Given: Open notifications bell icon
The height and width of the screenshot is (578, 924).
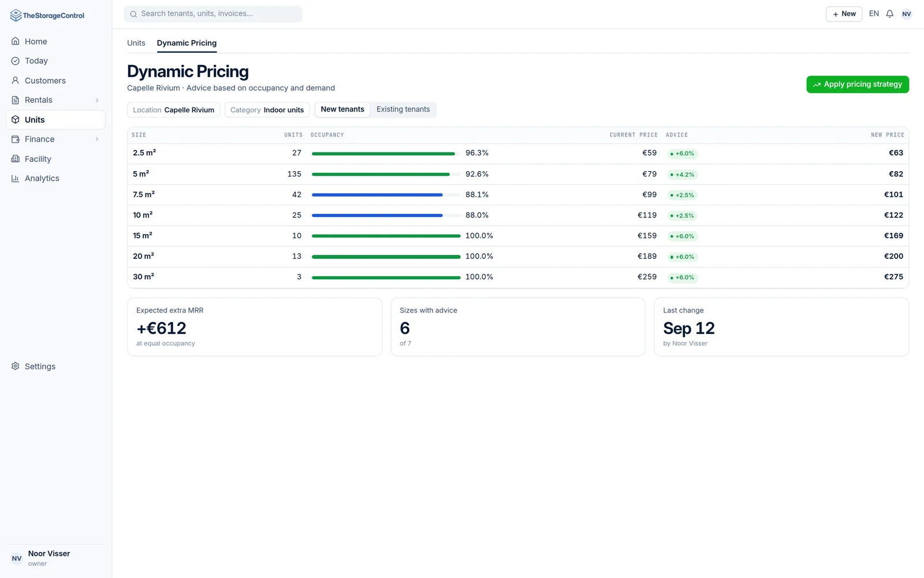Looking at the screenshot, I should [x=890, y=14].
